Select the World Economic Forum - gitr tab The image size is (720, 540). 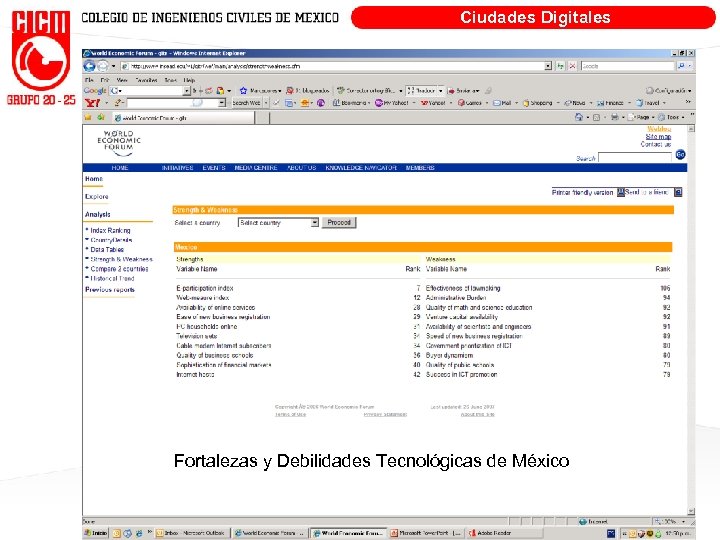click(x=181, y=118)
